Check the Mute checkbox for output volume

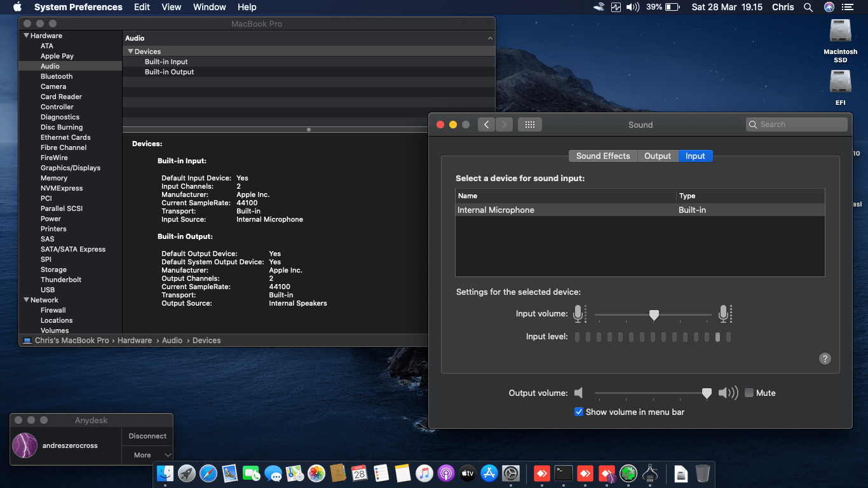point(749,393)
